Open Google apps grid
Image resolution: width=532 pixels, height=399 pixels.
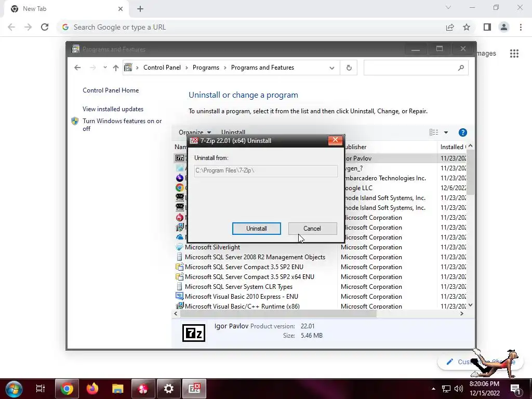click(x=514, y=54)
